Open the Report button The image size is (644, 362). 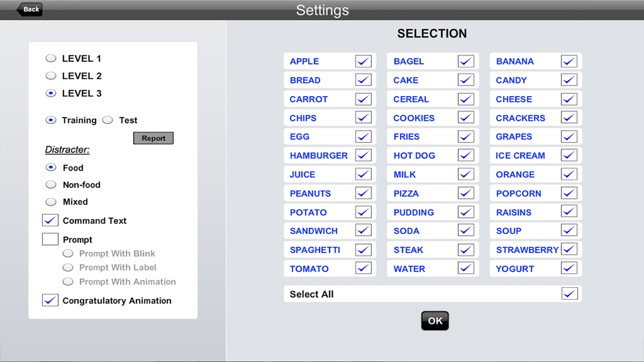(153, 138)
